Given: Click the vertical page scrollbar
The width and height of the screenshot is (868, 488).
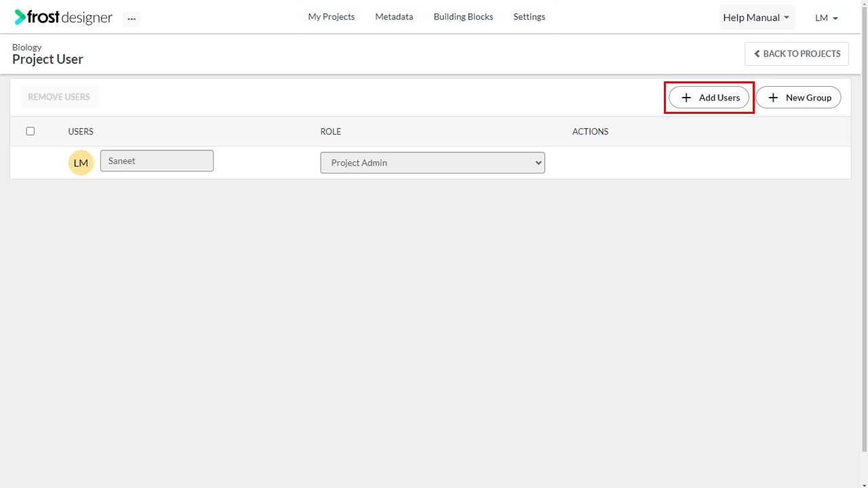Looking at the screenshot, I should pos(865,230).
